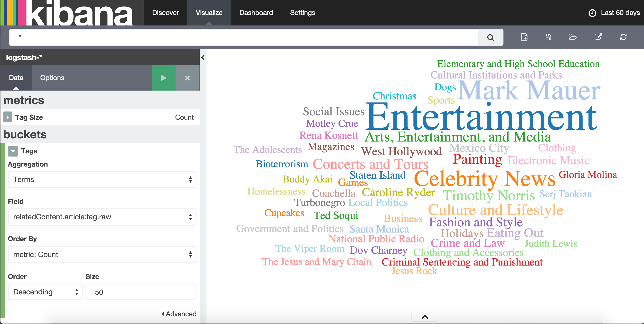Click the clock icon for time range
Image resolution: width=644 pixels, height=324 pixels.
592,13
